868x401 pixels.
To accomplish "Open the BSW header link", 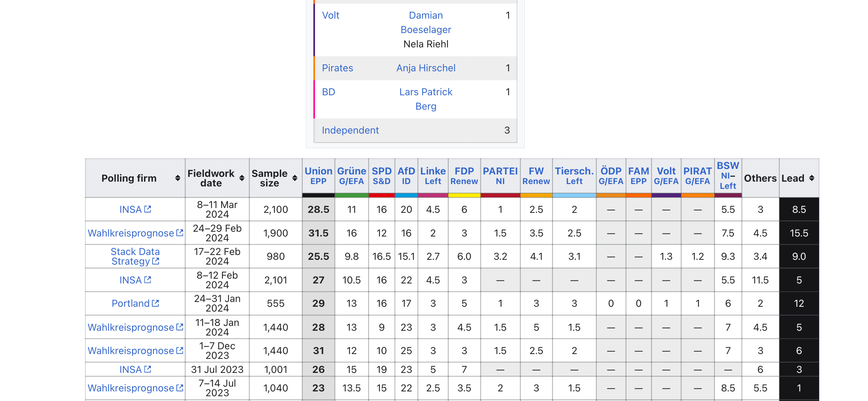I will (728, 166).
